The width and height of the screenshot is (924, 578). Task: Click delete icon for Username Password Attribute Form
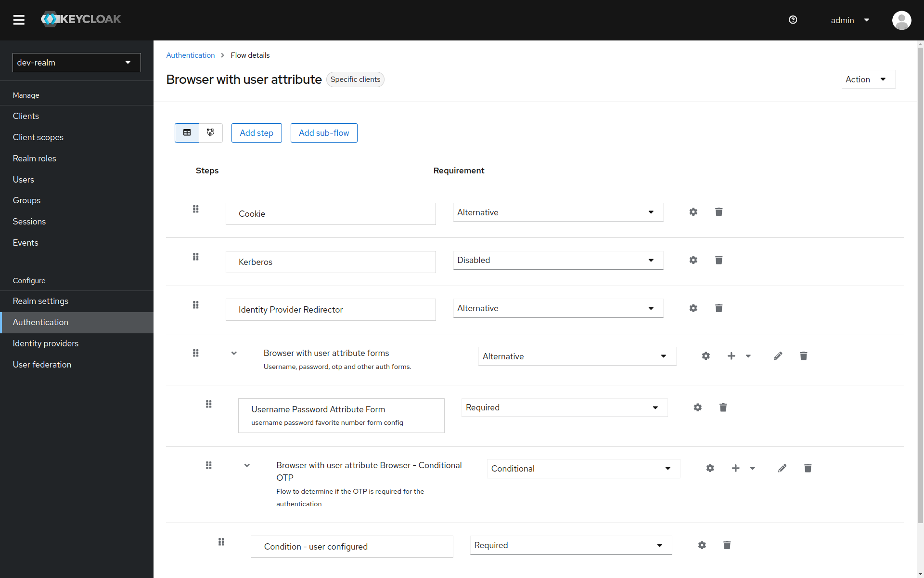tap(722, 407)
